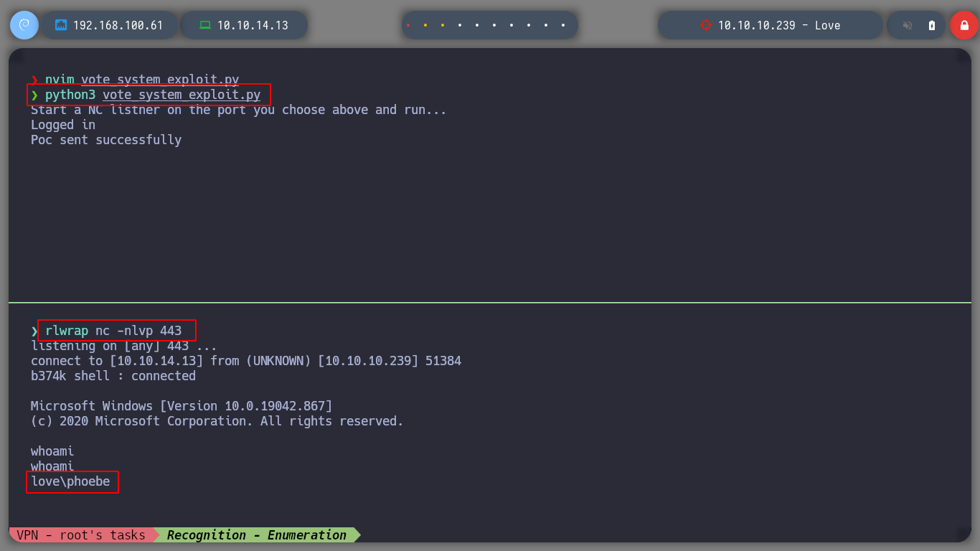
Task: Open the red lock power button
Action: (963, 25)
